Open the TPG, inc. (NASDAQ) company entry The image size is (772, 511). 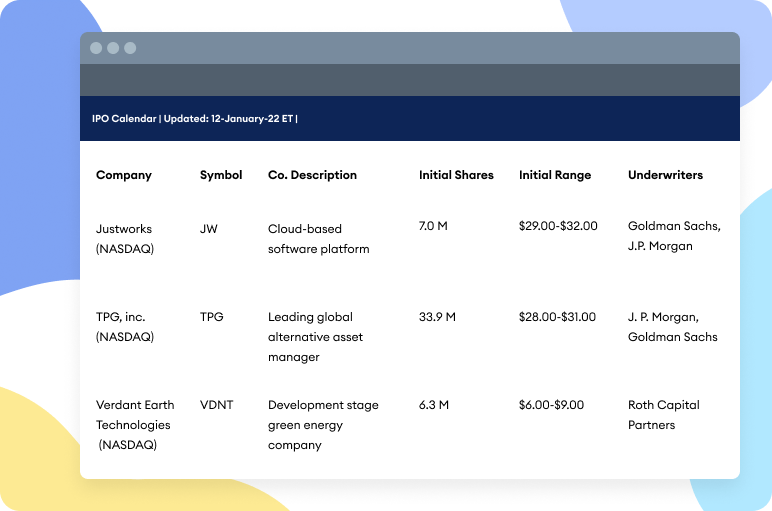(125, 327)
